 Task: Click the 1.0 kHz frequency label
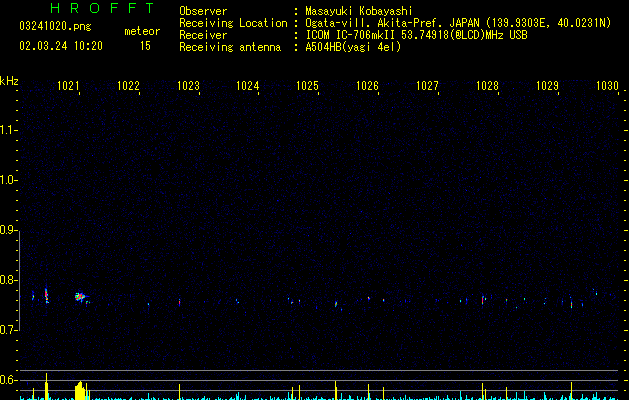coord(8,180)
